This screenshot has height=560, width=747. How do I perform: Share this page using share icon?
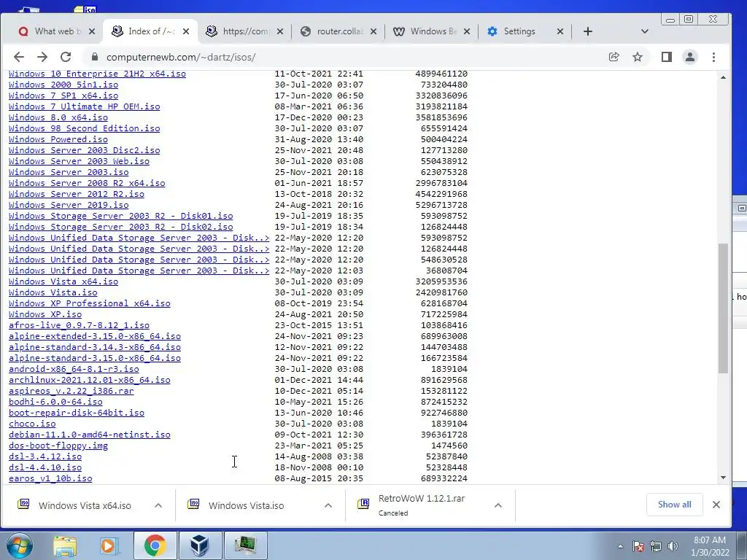614,57
